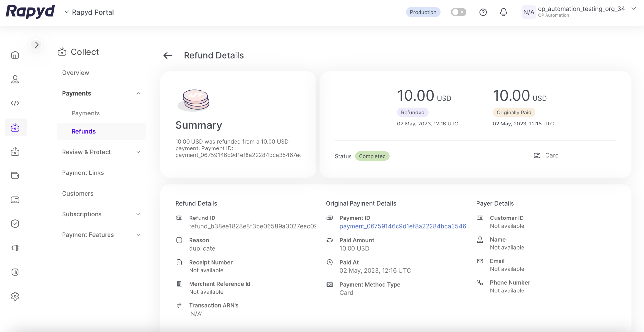
Task: Open the shield protect icon
Action: tap(15, 224)
